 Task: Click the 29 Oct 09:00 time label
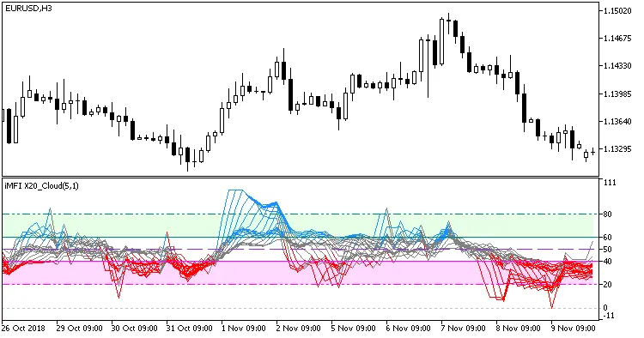point(80,329)
